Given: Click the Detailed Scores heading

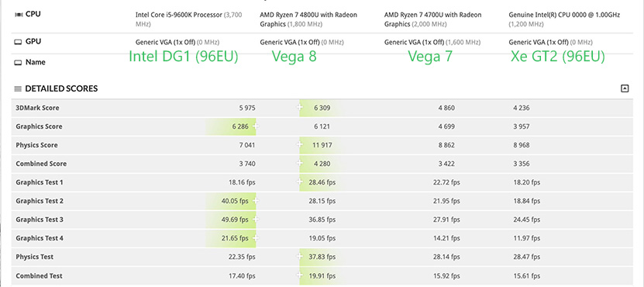Looking at the screenshot, I should click(x=61, y=88).
